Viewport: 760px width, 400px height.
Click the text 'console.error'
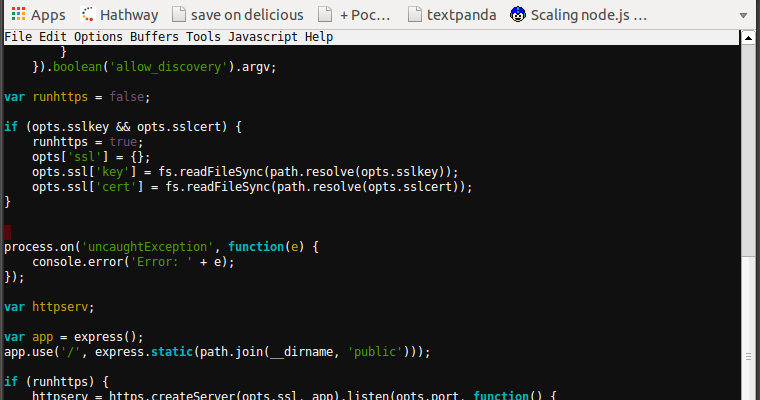point(78,262)
